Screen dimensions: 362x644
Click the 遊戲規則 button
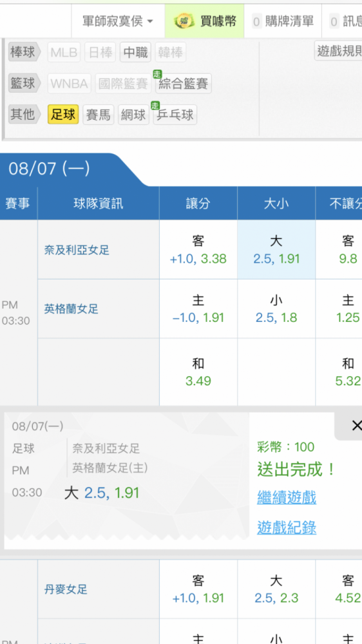tap(339, 51)
